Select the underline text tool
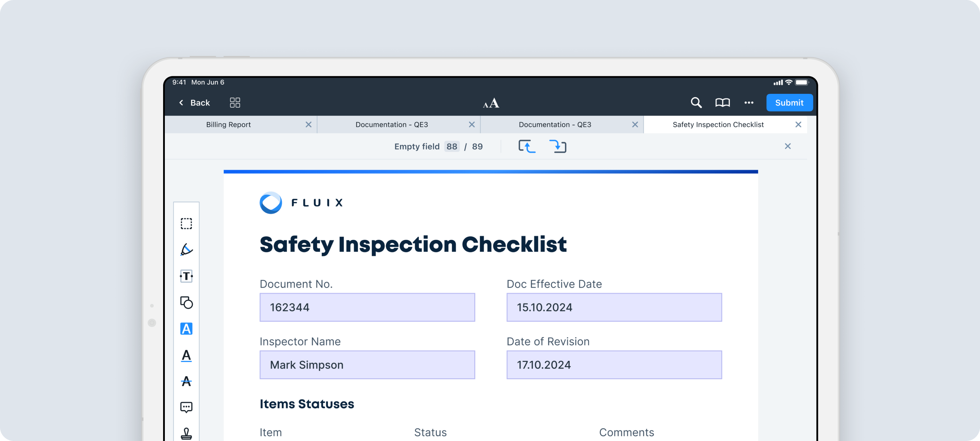 [x=186, y=355]
